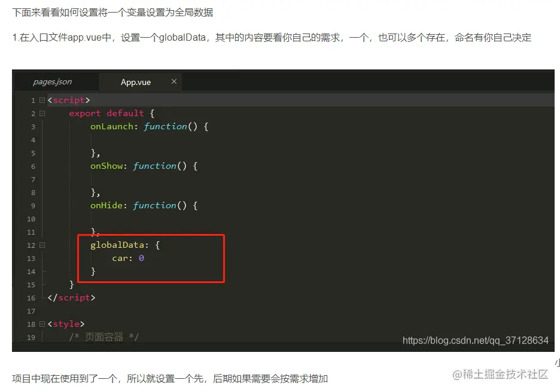Click the paragraph starting with 项目中现在使用到了一个
560x392 pixels.
(x=170, y=379)
